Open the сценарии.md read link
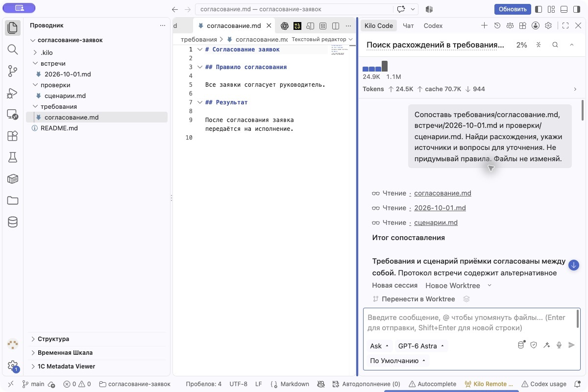Image resolution: width=588 pixels, height=392 pixels. point(436,222)
